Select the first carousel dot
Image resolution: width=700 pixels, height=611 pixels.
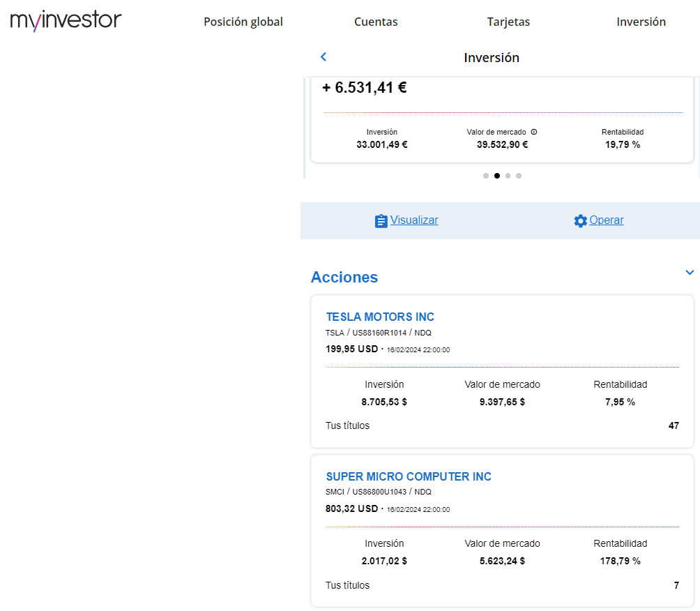pos(486,176)
